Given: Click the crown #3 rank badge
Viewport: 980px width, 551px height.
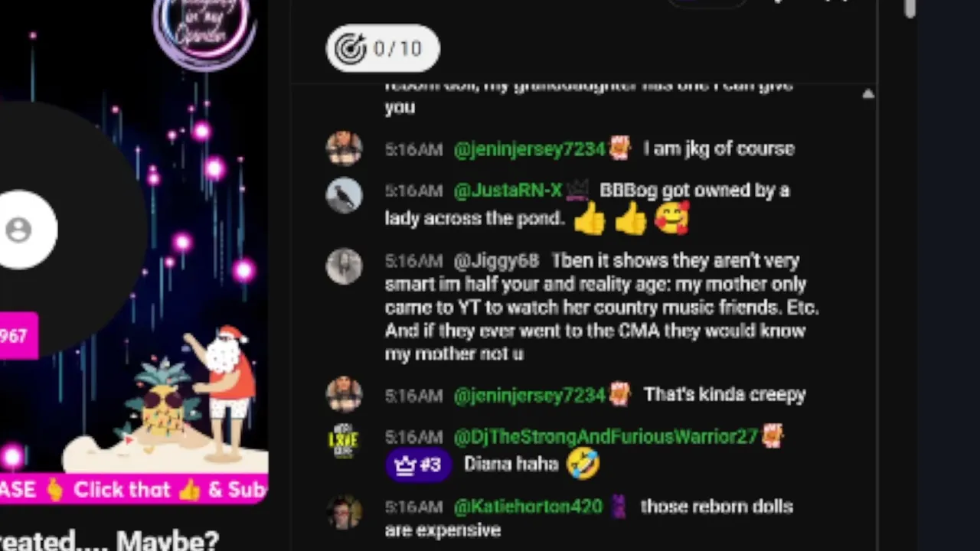Looking at the screenshot, I should click(418, 464).
